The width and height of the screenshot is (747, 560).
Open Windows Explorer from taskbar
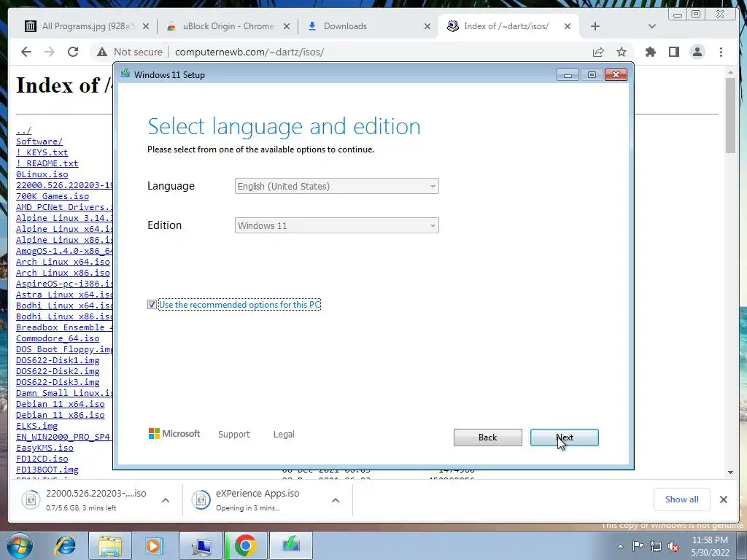pos(110,545)
